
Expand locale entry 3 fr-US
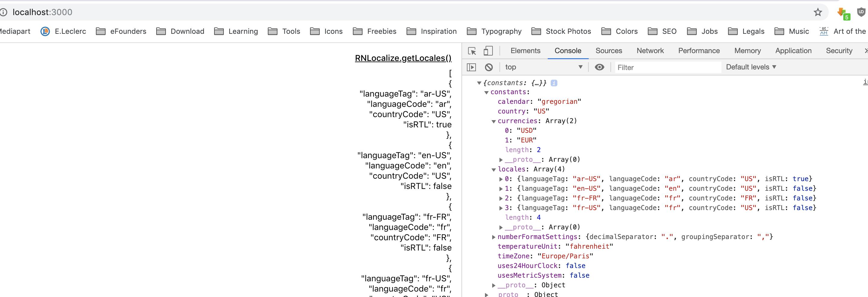tap(501, 208)
